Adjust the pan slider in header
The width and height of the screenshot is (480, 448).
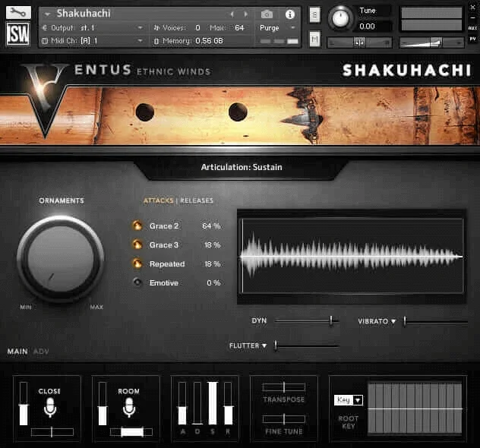(x=359, y=43)
